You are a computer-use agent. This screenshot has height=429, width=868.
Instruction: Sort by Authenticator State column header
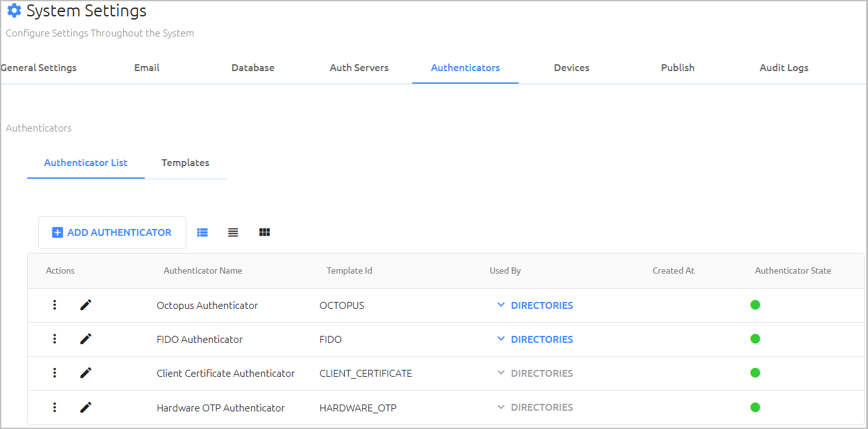(793, 270)
